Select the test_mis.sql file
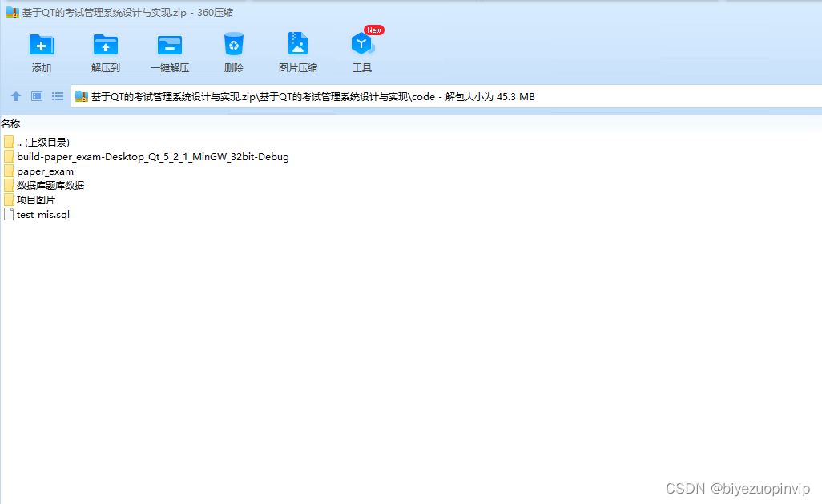This screenshot has width=822, height=504. pos(42,214)
